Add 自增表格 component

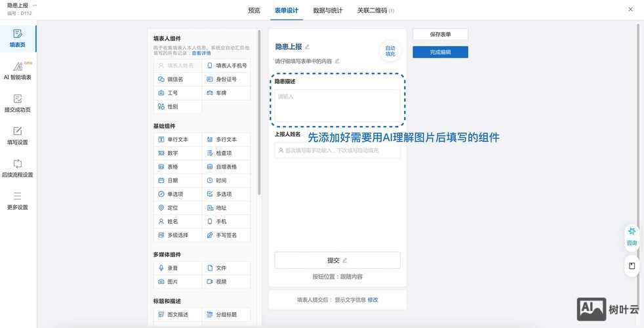[x=226, y=167]
